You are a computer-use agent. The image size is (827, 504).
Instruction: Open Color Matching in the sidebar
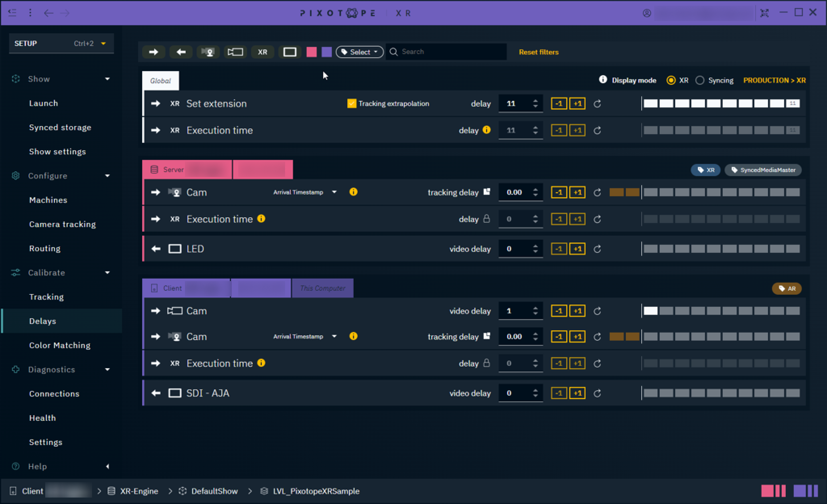60,345
